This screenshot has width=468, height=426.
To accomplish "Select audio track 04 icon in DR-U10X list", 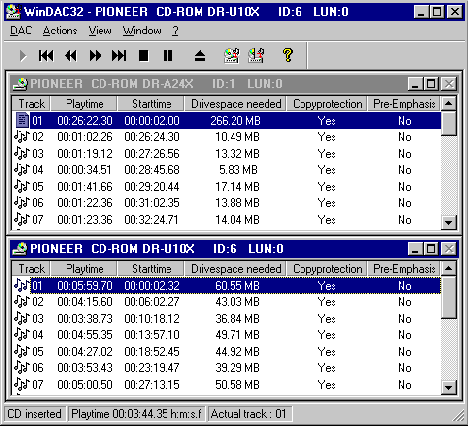I will pos(22,335).
